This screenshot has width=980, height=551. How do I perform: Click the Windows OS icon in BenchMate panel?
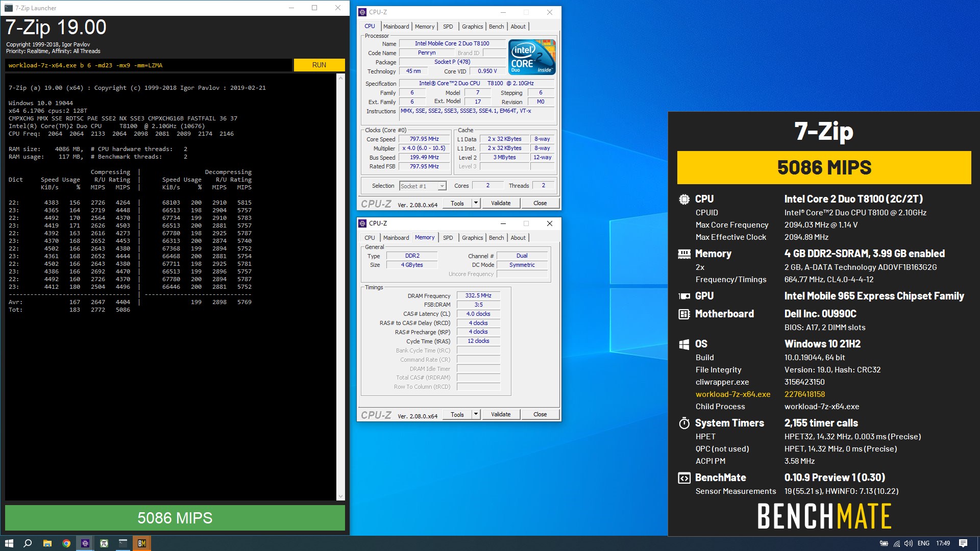click(x=684, y=344)
